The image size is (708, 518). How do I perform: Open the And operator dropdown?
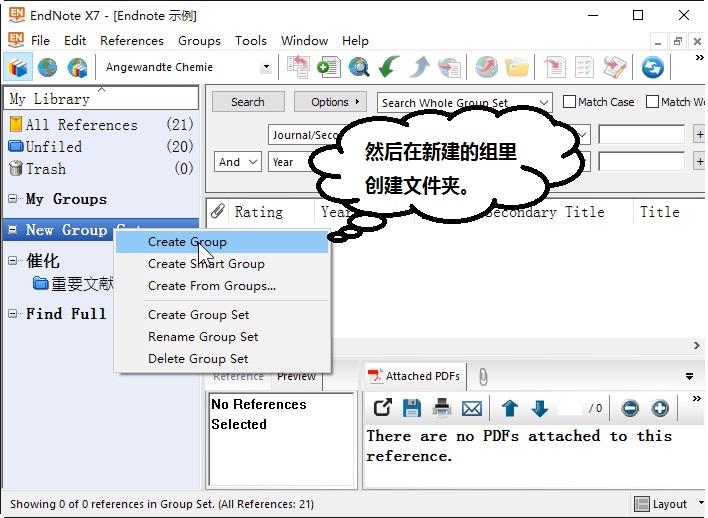pyautogui.click(x=238, y=162)
